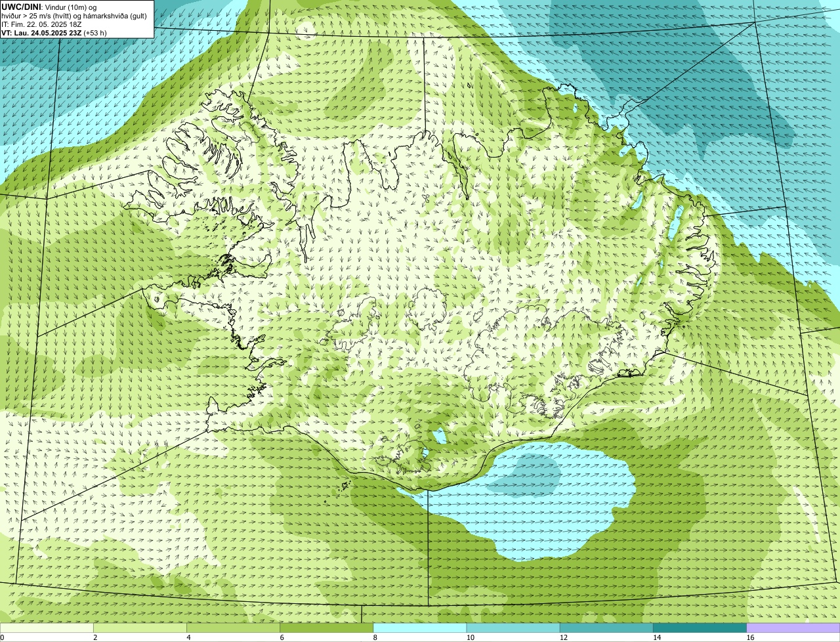Click the cyan 8–10 m/s legend swatch
840x642 pixels.
420,628
